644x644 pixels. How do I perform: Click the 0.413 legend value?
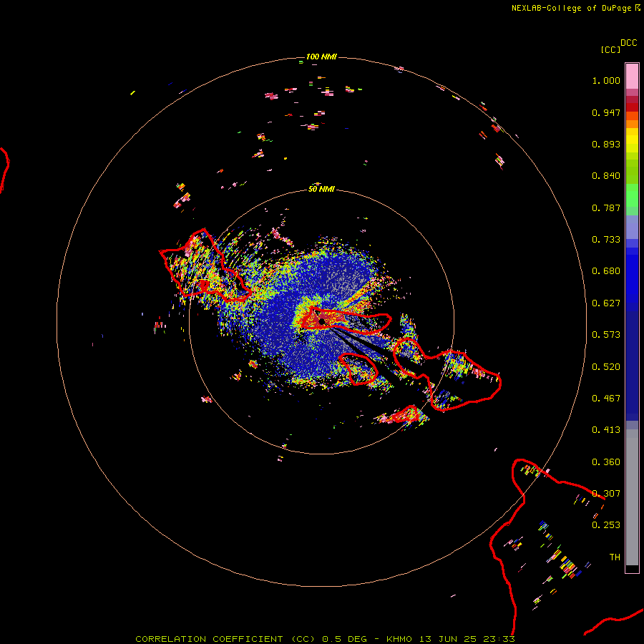(606, 430)
